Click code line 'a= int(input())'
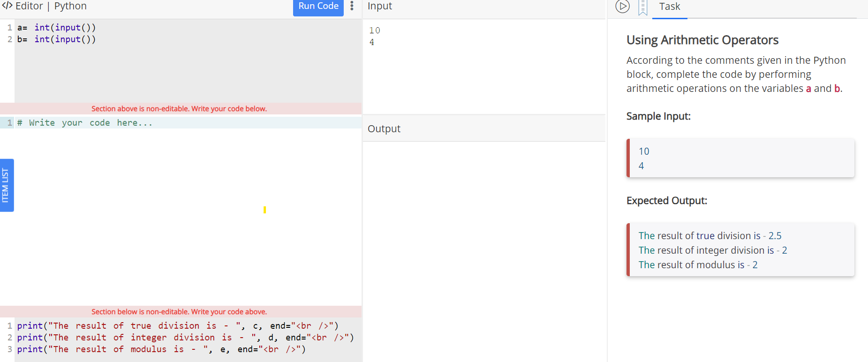Viewport: 868px width, 362px height. (x=56, y=28)
